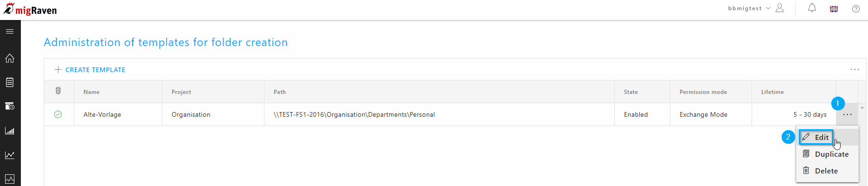Open the table options three-dot menu
This screenshot has width=868, height=186.
(855, 70)
